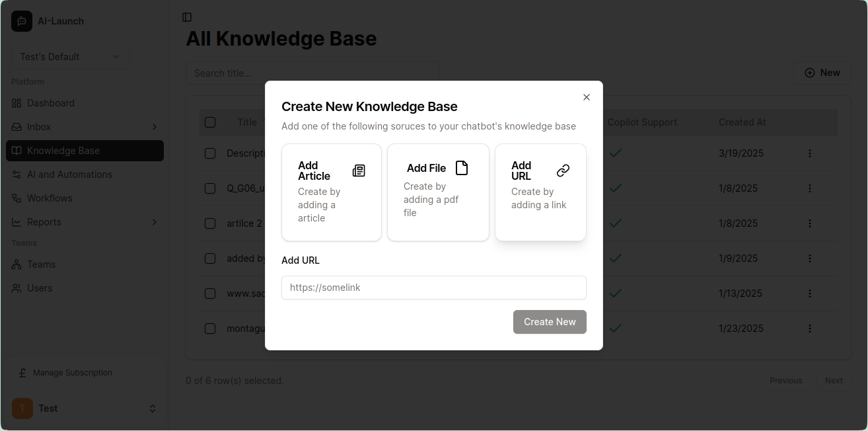The image size is (868, 431).
Task: Check the Descripti... row checkbox
Action: 210,153
